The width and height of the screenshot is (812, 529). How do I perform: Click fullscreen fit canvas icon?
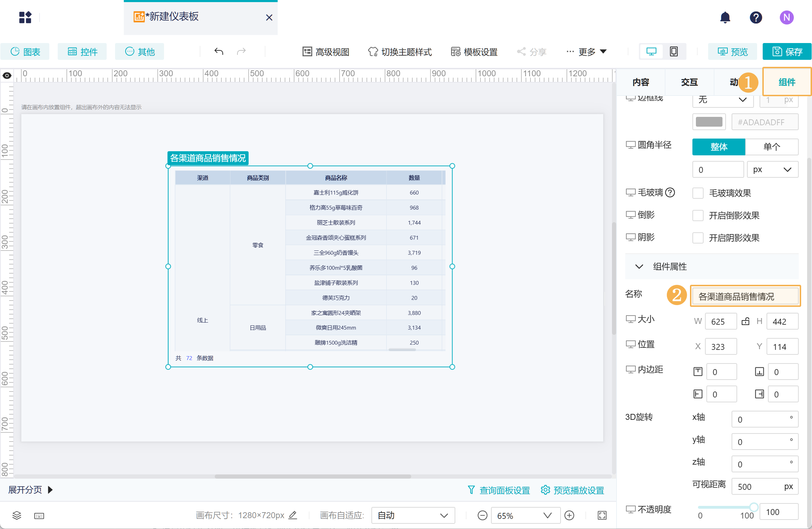pos(602,515)
